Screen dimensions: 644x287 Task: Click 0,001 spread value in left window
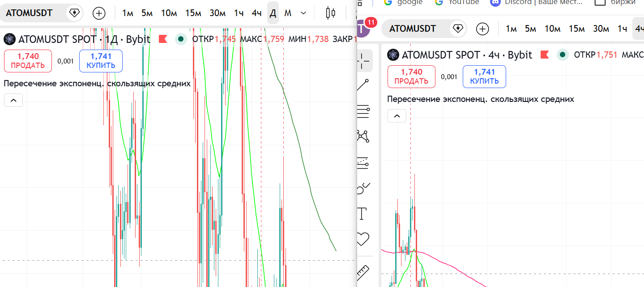click(x=65, y=61)
